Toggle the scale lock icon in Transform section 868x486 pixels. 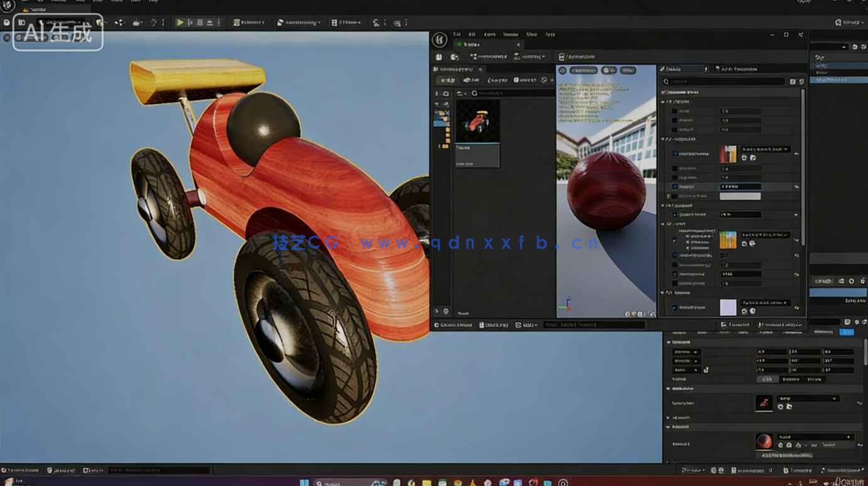(x=705, y=370)
